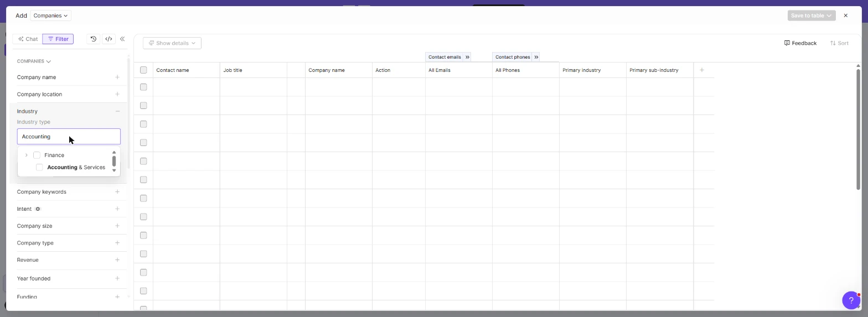This screenshot has width=868, height=317.
Task: Open the help question mark bubble
Action: [851, 300]
